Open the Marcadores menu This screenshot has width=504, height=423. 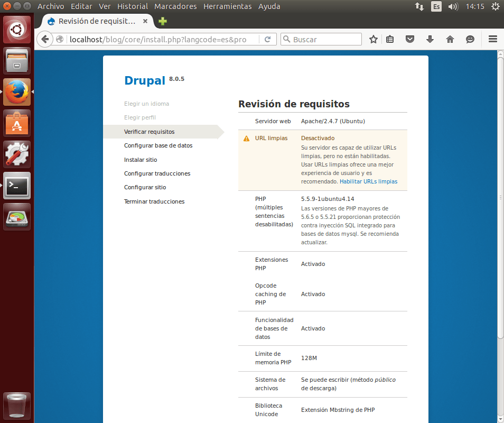click(175, 6)
